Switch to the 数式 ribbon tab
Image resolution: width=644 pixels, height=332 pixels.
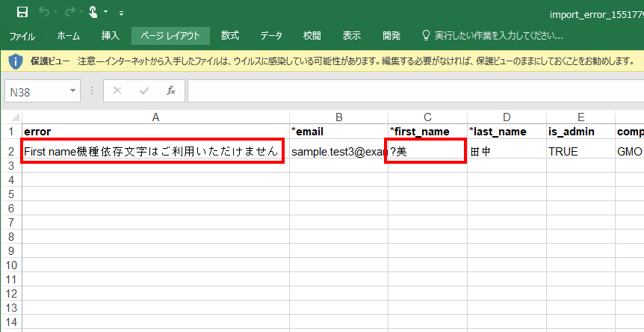pyautogui.click(x=229, y=36)
